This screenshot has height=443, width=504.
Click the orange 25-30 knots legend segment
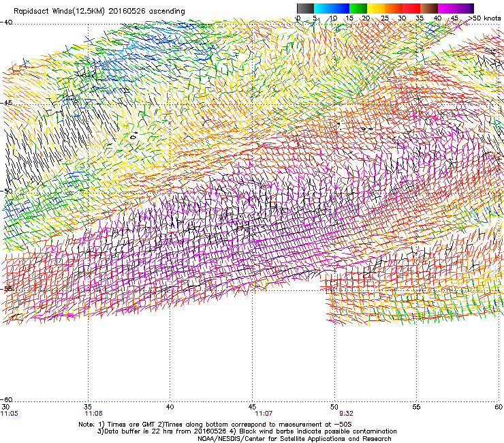click(x=394, y=8)
